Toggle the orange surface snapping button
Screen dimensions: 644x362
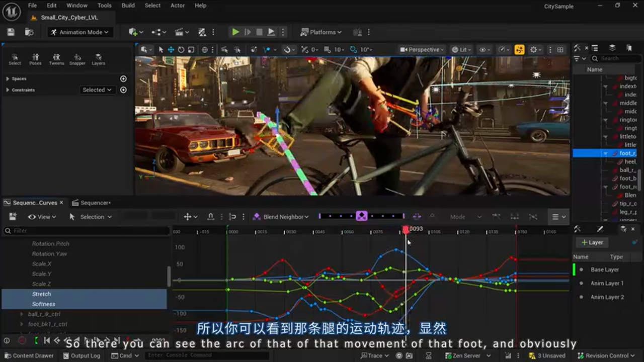tap(520, 49)
